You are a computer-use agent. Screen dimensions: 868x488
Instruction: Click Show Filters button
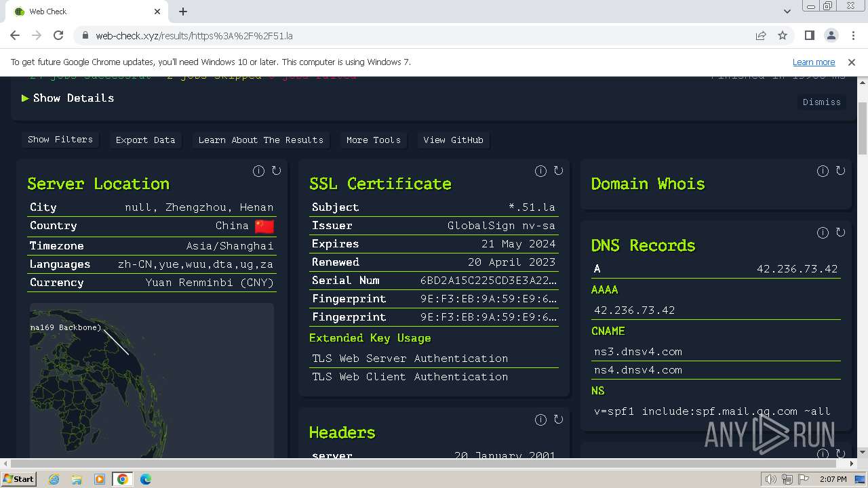point(60,140)
